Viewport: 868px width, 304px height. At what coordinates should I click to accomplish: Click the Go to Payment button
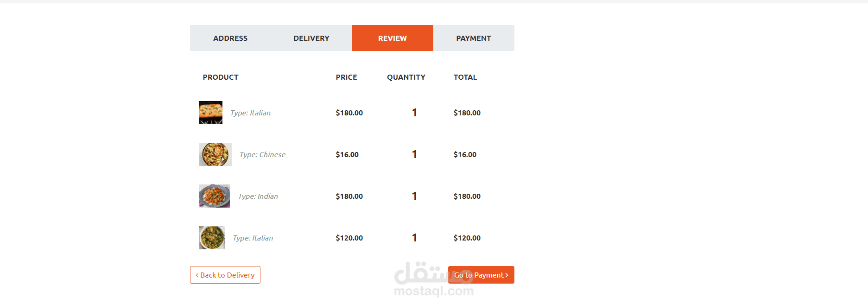point(481,275)
